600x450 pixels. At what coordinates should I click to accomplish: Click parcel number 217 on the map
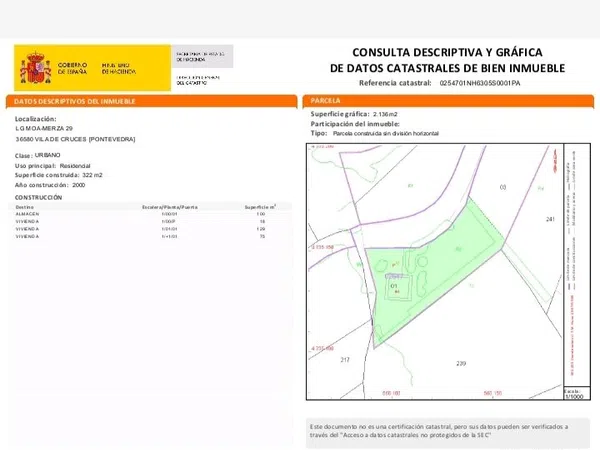(x=345, y=360)
